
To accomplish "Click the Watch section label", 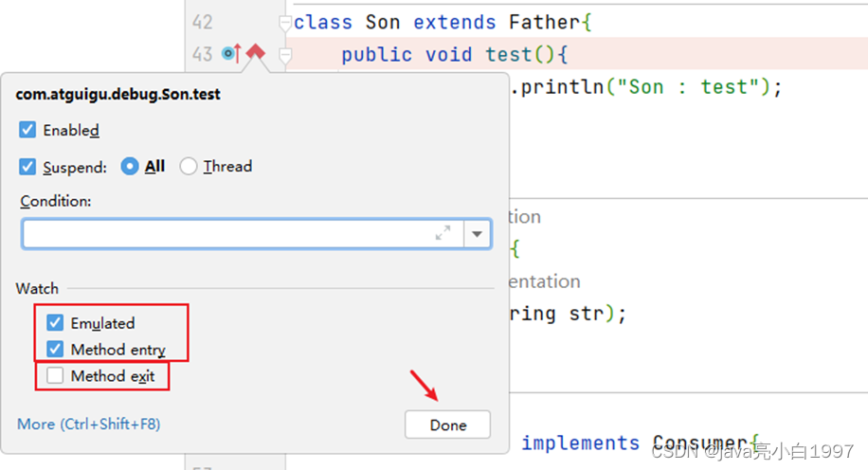I will click(x=37, y=288).
